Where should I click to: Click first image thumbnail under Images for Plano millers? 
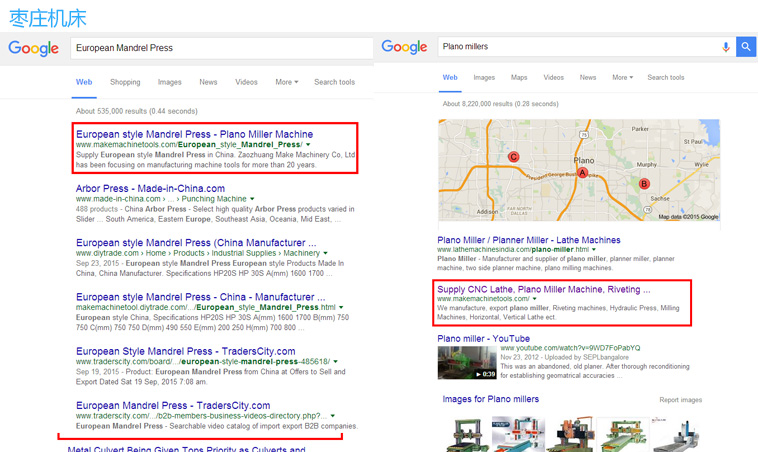pos(466,434)
